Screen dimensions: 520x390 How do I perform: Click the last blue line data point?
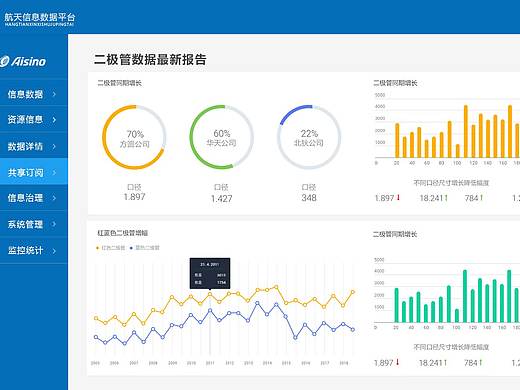[353, 330]
